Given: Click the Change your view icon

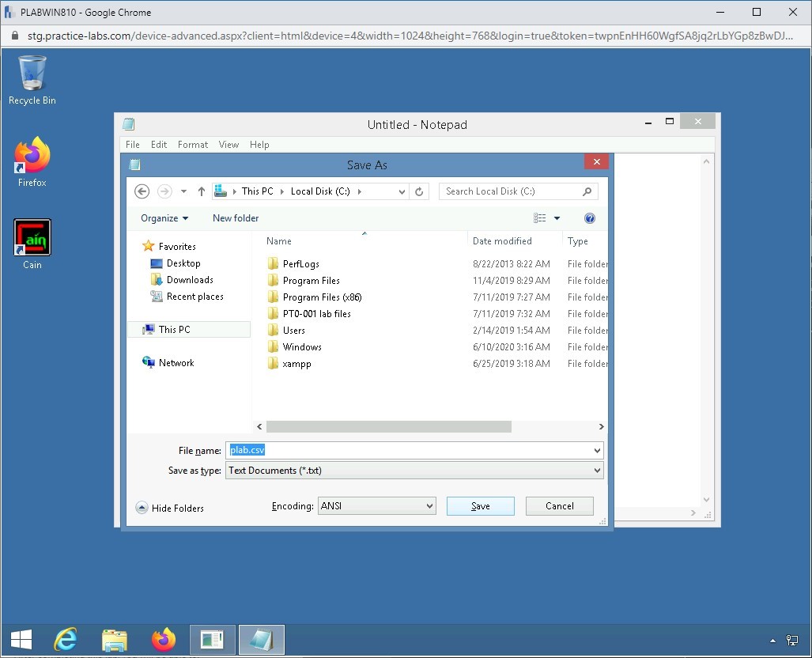Looking at the screenshot, I should (540, 218).
